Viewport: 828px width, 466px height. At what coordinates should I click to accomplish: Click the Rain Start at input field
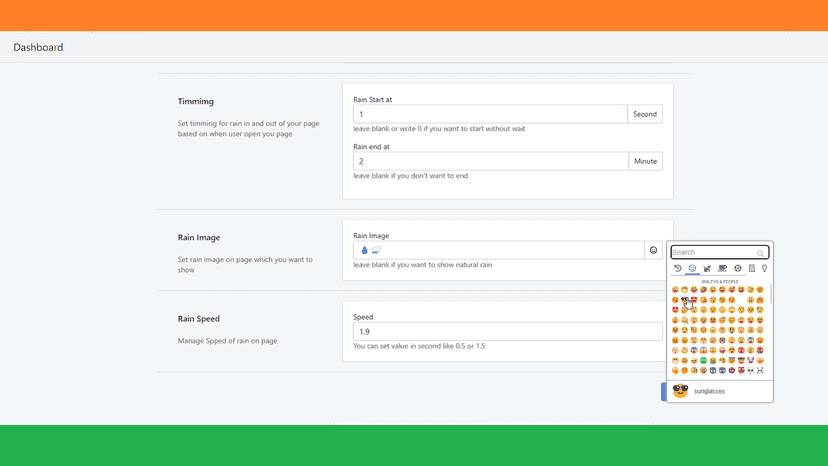(490, 114)
